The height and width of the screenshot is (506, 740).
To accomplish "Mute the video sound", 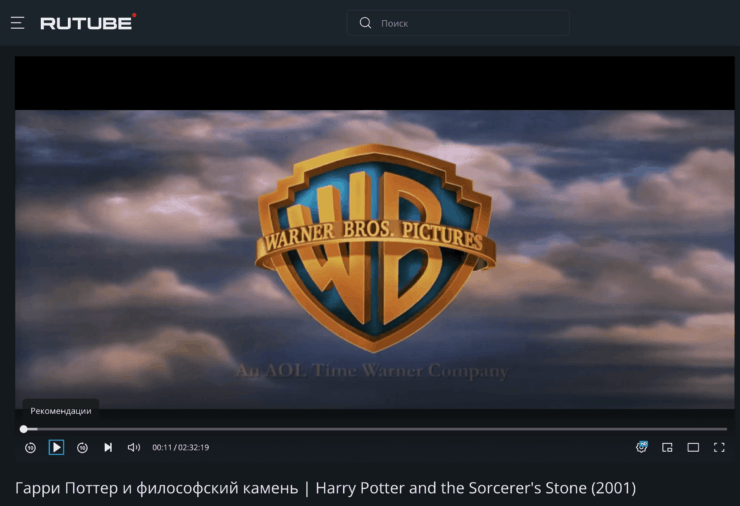I will (x=134, y=448).
